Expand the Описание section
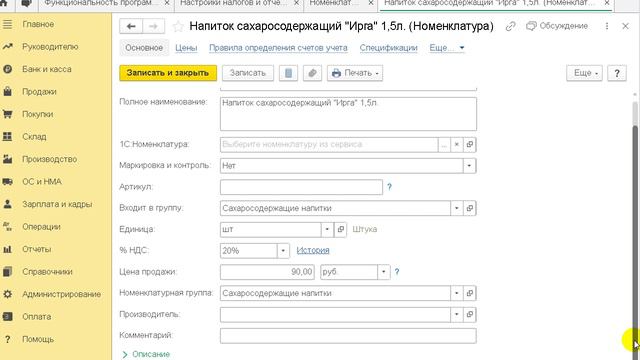The width and height of the screenshot is (640, 360). 146,354
